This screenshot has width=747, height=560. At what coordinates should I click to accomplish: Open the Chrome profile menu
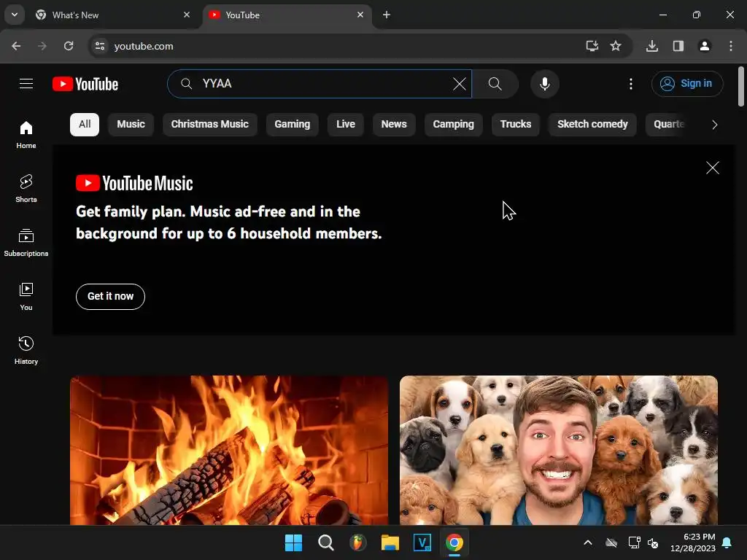[705, 46]
